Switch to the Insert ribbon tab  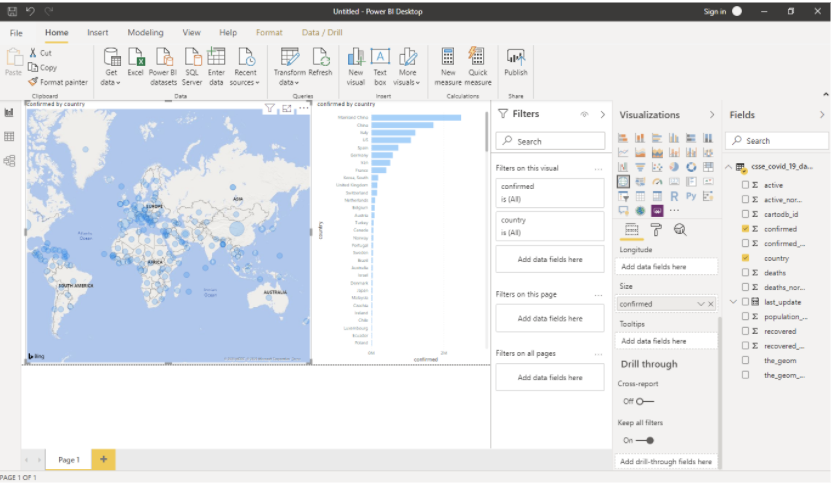click(x=98, y=32)
